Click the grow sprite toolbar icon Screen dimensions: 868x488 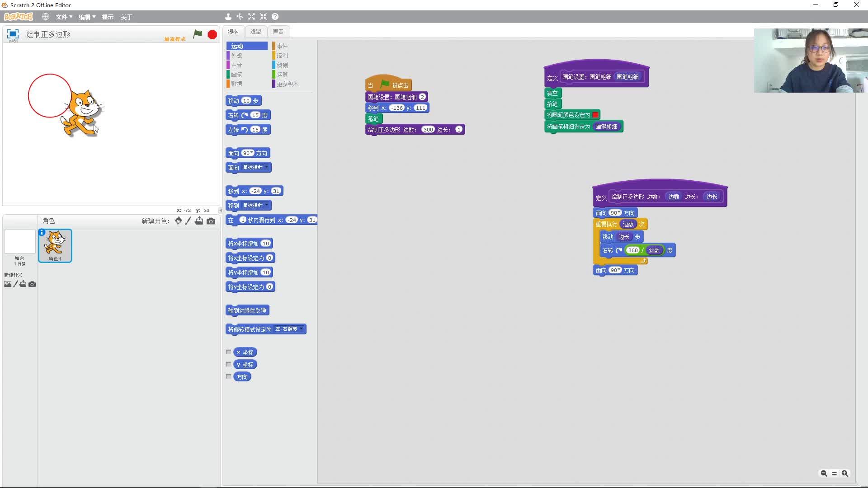[251, 16]
